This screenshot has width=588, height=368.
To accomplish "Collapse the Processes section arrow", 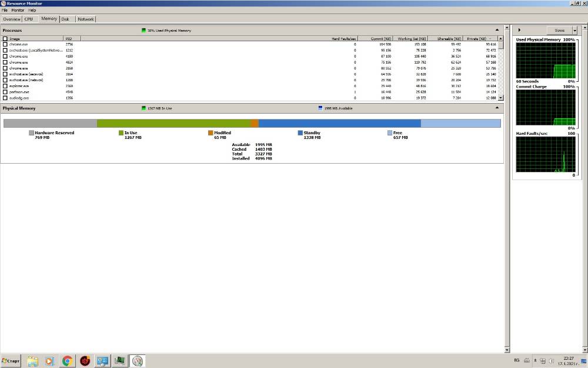I will tap(497, 30).
